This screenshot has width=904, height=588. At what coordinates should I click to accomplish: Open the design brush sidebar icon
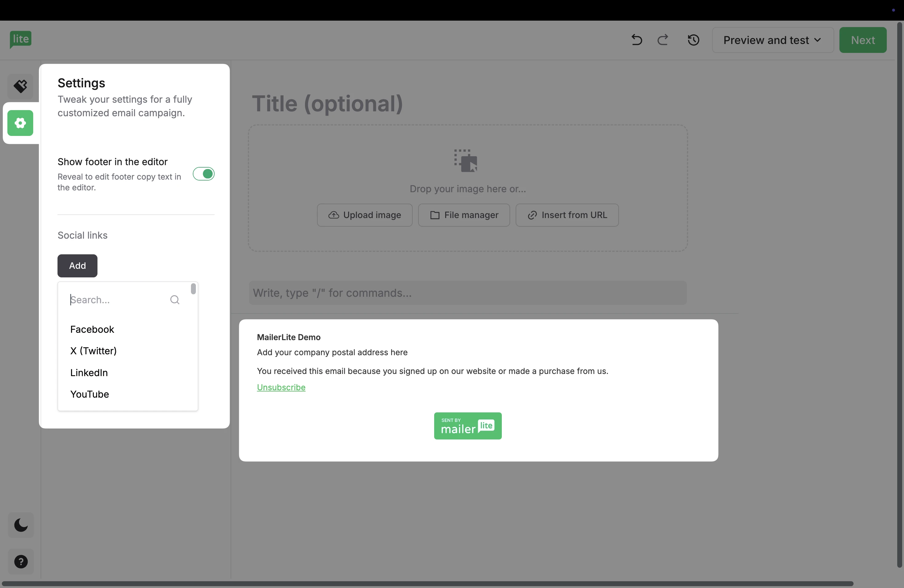(21, 86)
